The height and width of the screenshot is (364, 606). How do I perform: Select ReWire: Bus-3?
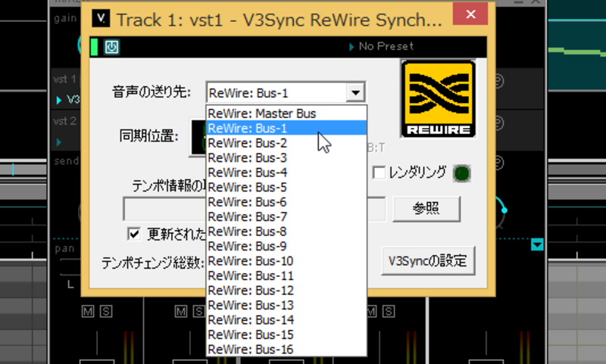286,157
